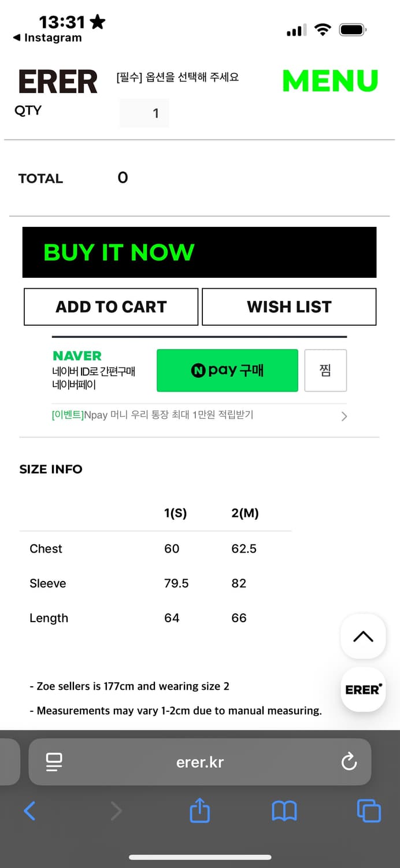Tap the 찜 button
Image resolution: width=400 pixels, height=868 pixels.
[x=325, y=370]
